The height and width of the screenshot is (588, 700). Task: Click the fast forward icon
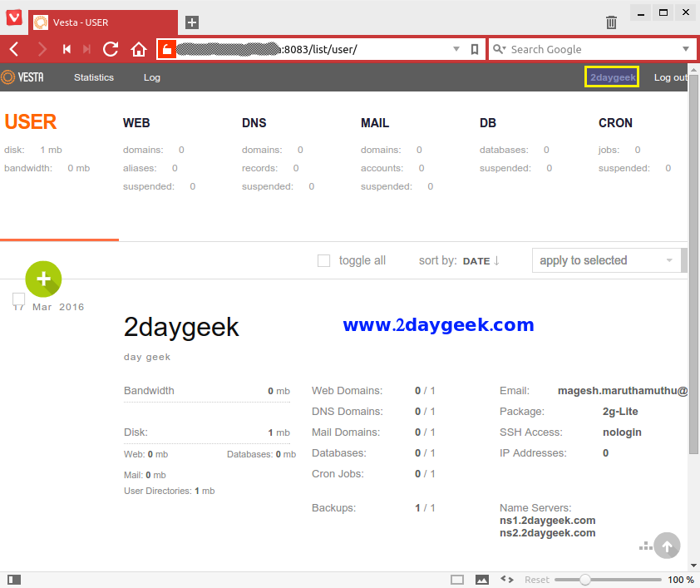coord(87,49)
